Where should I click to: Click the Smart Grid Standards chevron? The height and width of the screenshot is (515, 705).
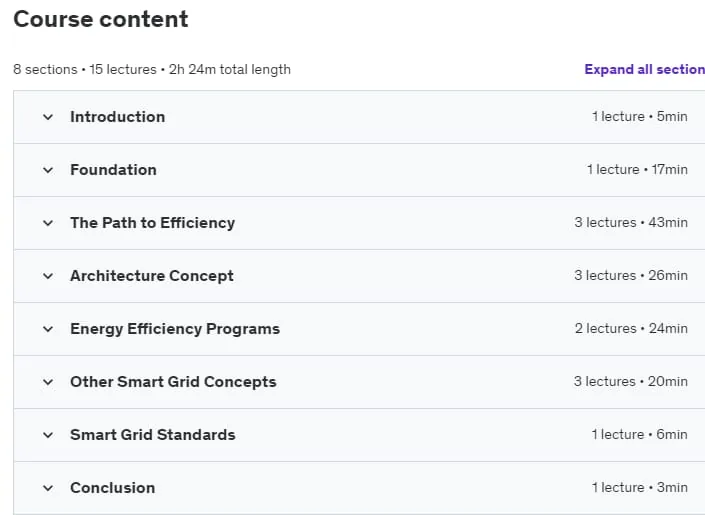[48, 435]
